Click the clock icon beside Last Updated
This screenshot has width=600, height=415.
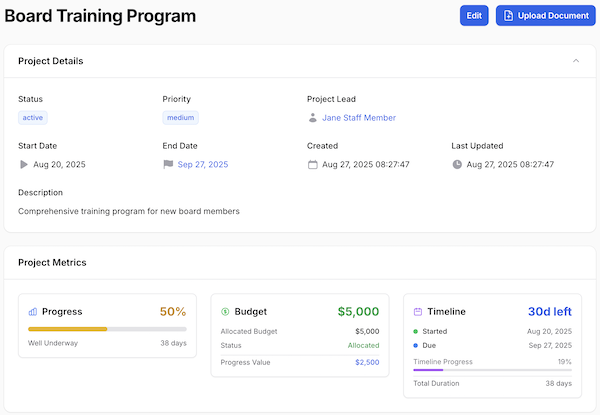457,164
